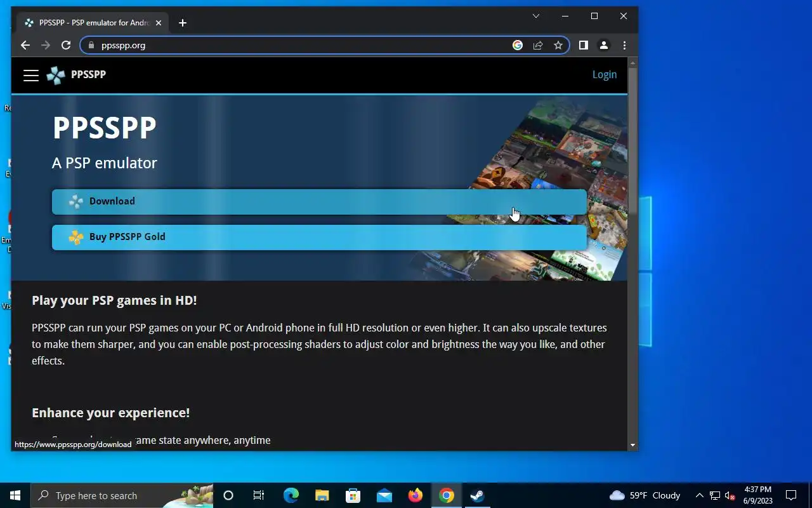
Task: Open the weather widget showing 59°F Cloudy
Action: coord(645,495)
